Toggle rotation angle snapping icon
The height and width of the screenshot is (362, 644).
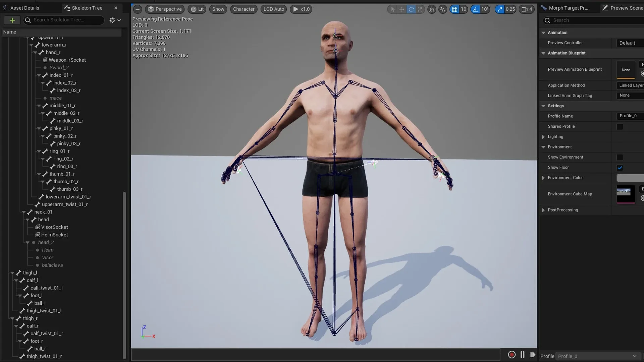pyautogui.click(x=475, y=9)
